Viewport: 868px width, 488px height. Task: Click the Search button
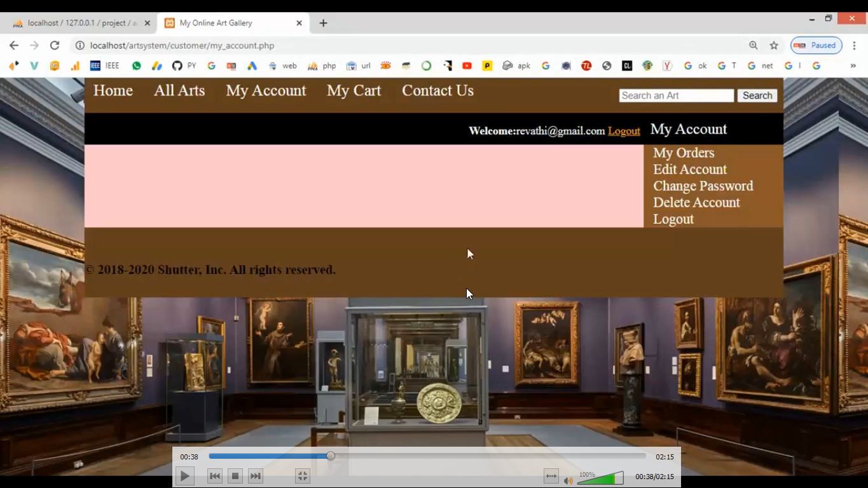tap(757, 95)
